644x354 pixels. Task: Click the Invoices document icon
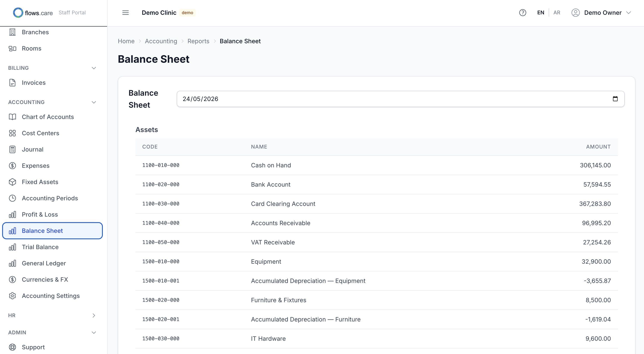[x=12, y=83]
